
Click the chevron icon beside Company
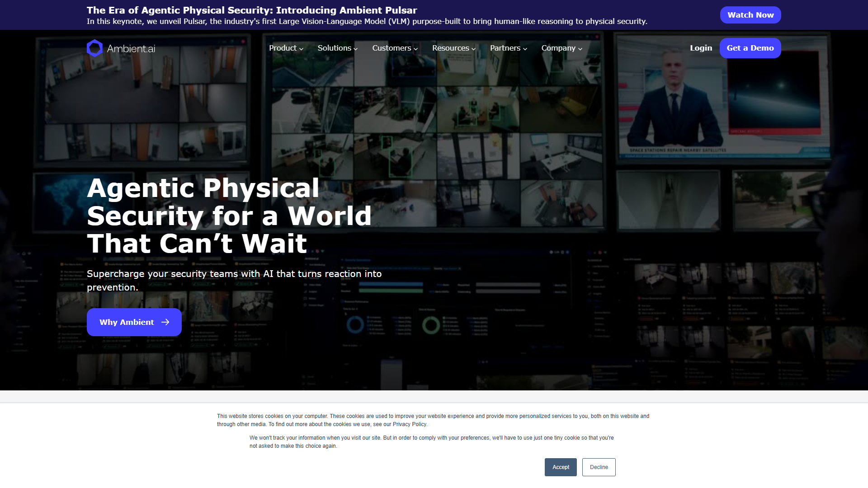pyautogui.click(x=580, y=49)
